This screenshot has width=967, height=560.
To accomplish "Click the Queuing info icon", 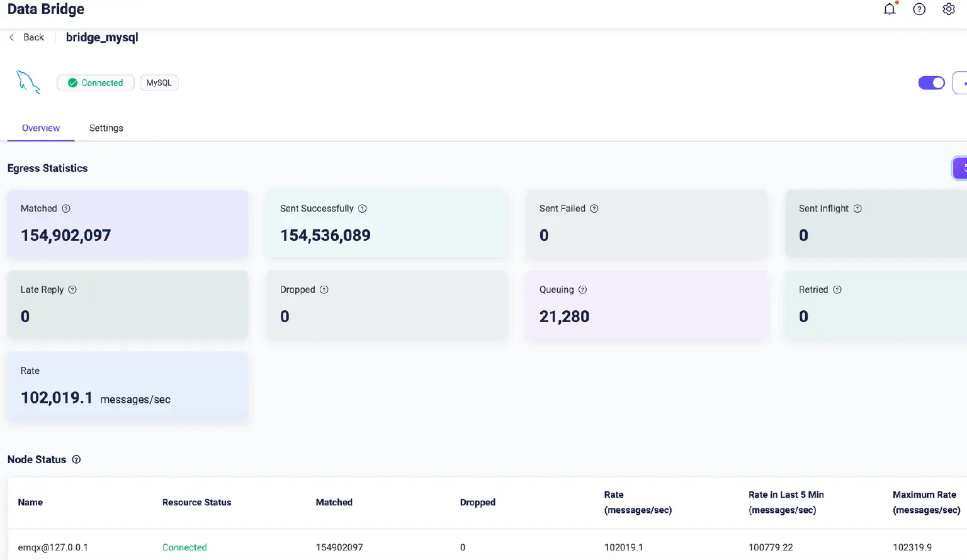I will point(582,290).
